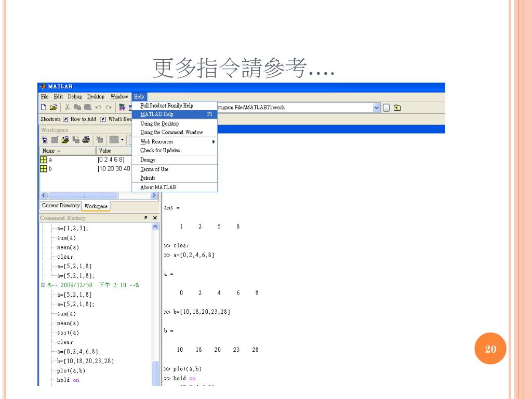Click the New variable icon in Workspace toolbar
The width and height of the screenshot is (532, 399).
[x=45, y=139]
